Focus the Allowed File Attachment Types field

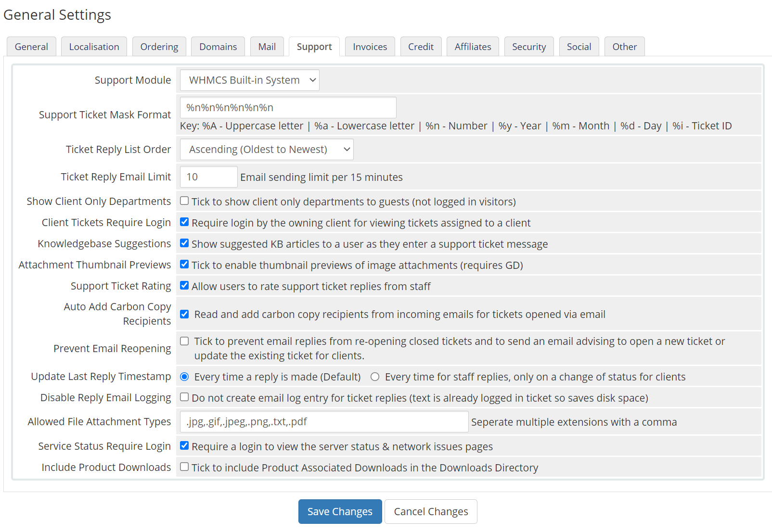click(x=324, y=422)
